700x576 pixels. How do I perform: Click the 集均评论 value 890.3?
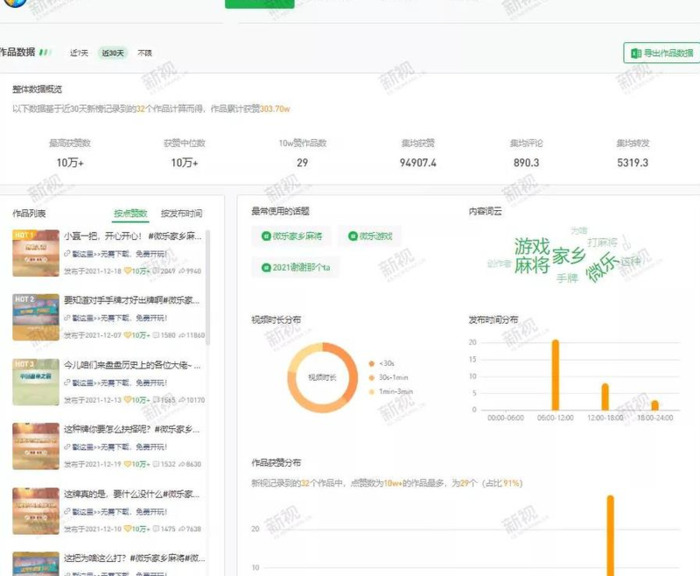tap(526, 163)
